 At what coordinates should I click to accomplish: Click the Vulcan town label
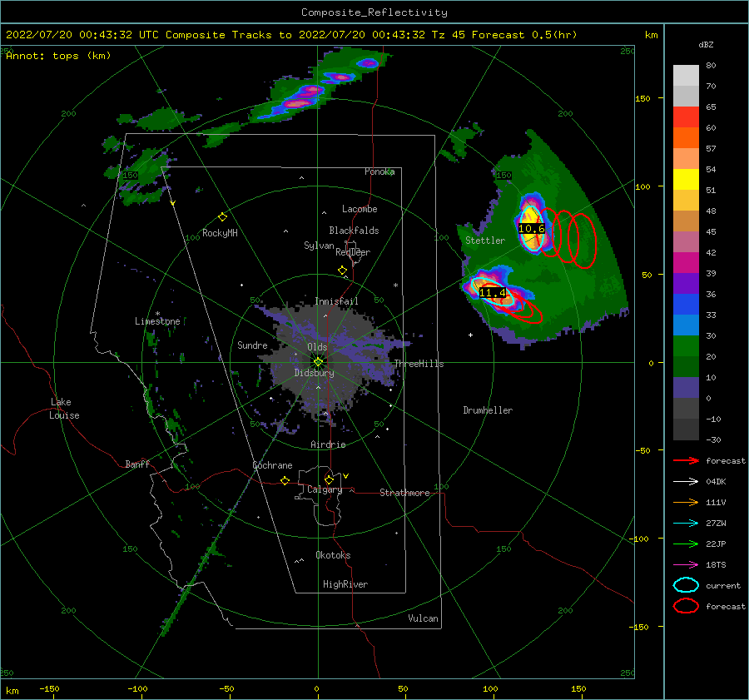click(x=423, y=618)
